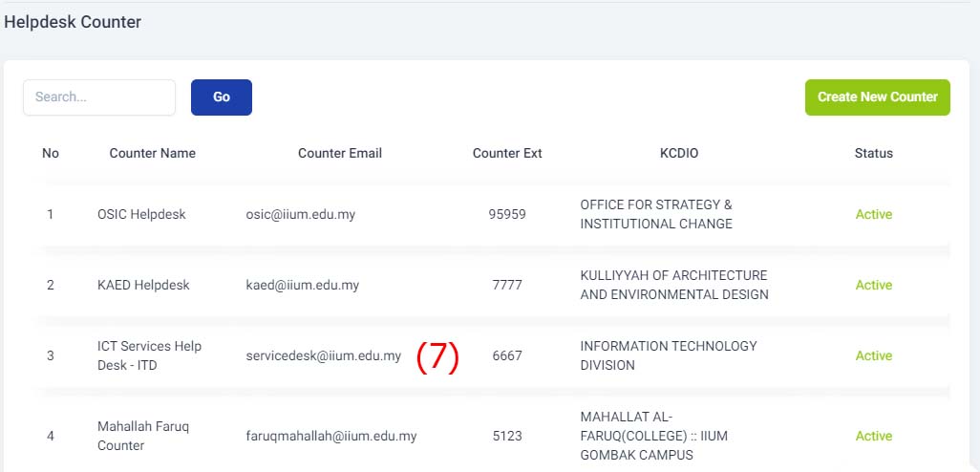980x472 pixels.
Task: Select ICT Services Help Desk - ITD entry
Action: pyautogui.click(x=149, y=355)
